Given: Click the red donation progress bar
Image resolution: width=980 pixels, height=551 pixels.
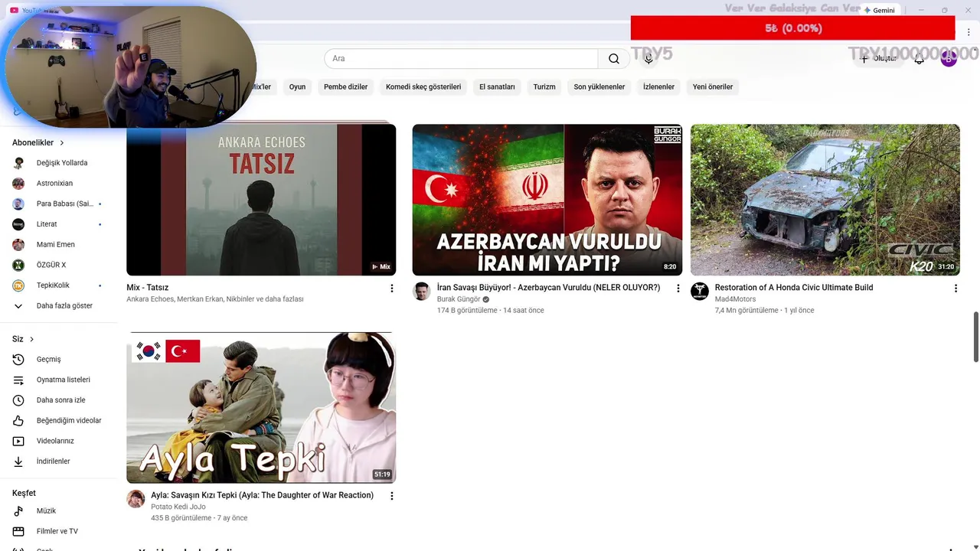Looking at the screenshot, I should (792, 28).
